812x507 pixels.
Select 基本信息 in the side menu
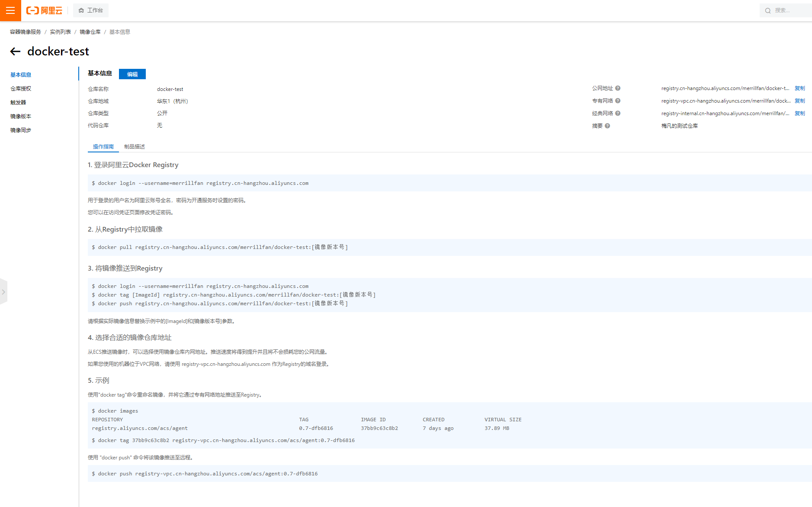tap(21, 74)
